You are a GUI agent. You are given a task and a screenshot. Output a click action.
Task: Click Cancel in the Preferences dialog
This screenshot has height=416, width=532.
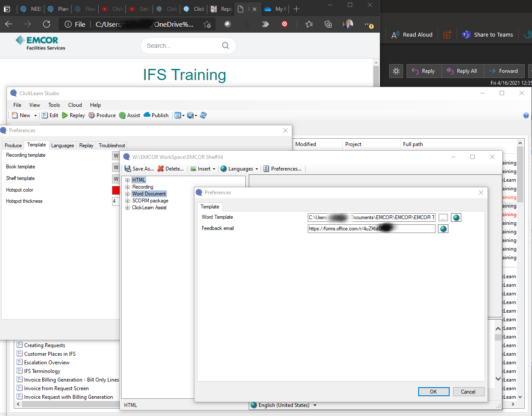tap(468, 391)
